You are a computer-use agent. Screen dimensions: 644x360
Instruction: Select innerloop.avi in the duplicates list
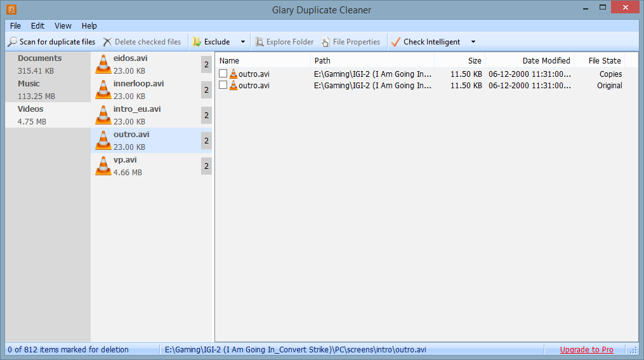151,90
